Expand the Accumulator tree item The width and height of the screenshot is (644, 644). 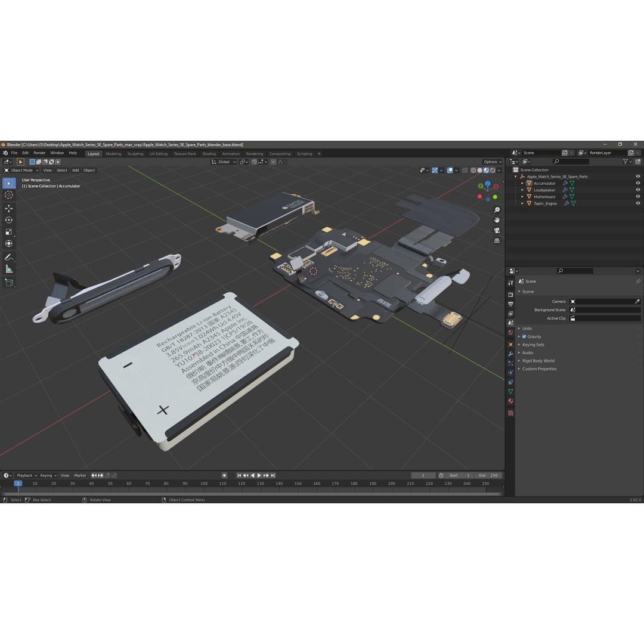click(x=522, y=183)
